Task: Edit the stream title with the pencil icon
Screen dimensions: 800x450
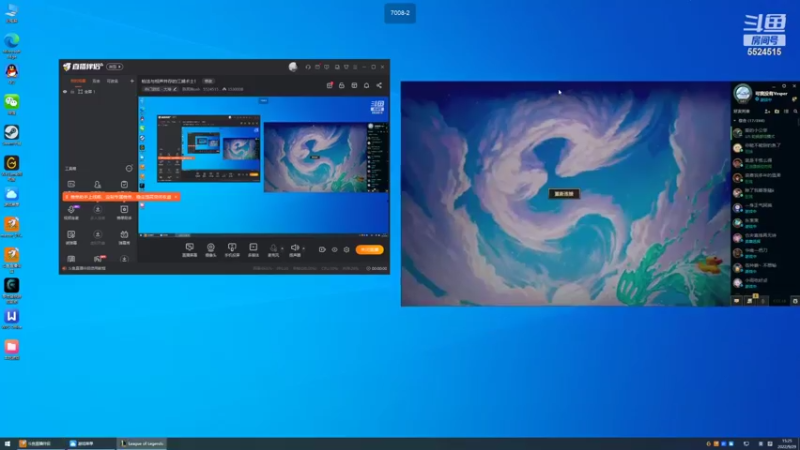Action: tap(175, 89)
